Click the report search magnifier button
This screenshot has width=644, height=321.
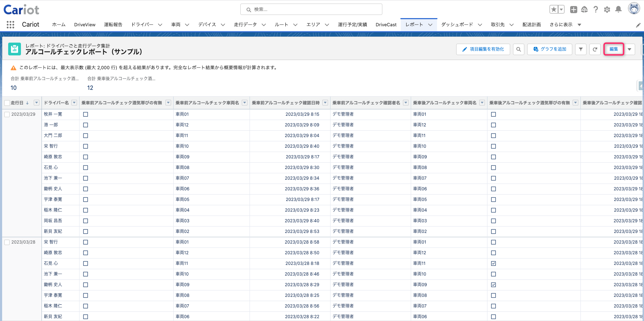coord(519,49)
